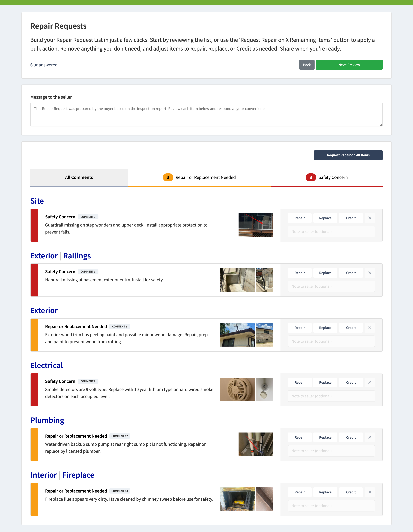Remove the exterior wood trim item
Image resolution: width=413 pixels, height=532 pixels.
point(370,328)
